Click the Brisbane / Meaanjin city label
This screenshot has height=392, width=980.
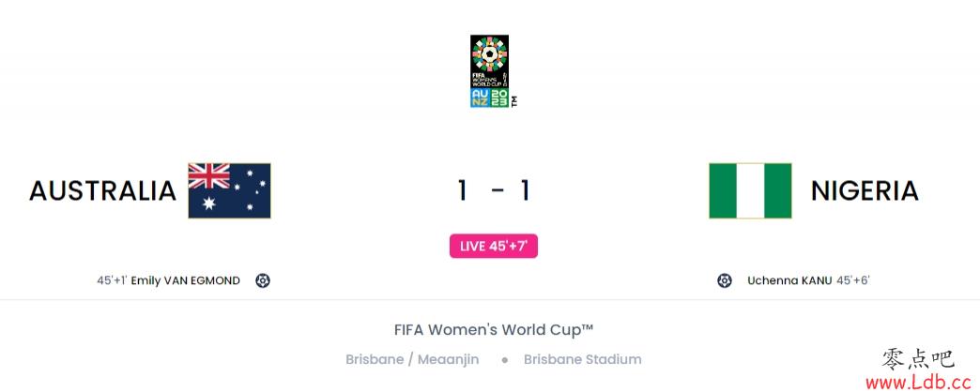point(412,359)
